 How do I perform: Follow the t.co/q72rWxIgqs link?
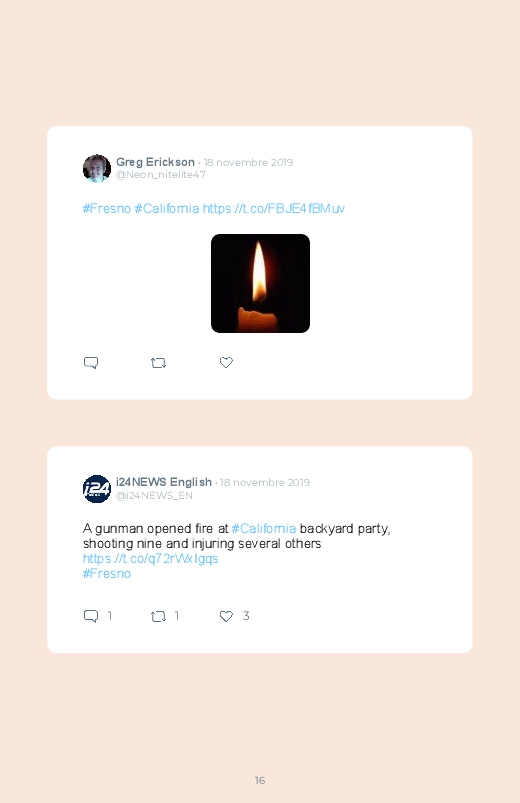(x=151, y=559)
